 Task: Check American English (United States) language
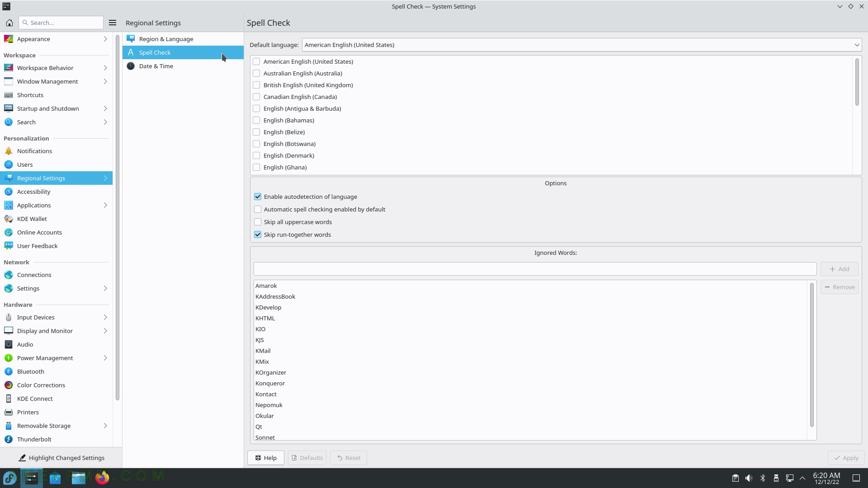click(256, 61)
